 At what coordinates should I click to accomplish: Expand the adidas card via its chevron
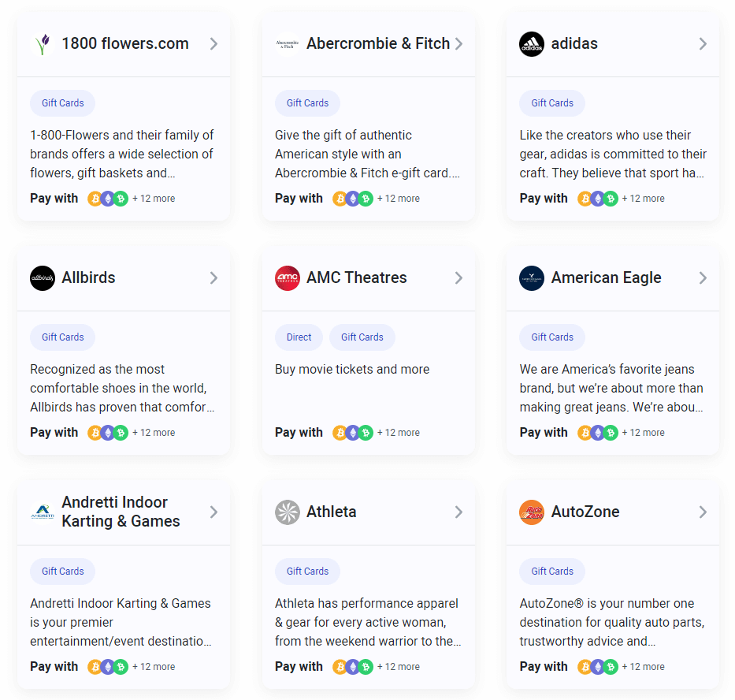tap(703, 44)
